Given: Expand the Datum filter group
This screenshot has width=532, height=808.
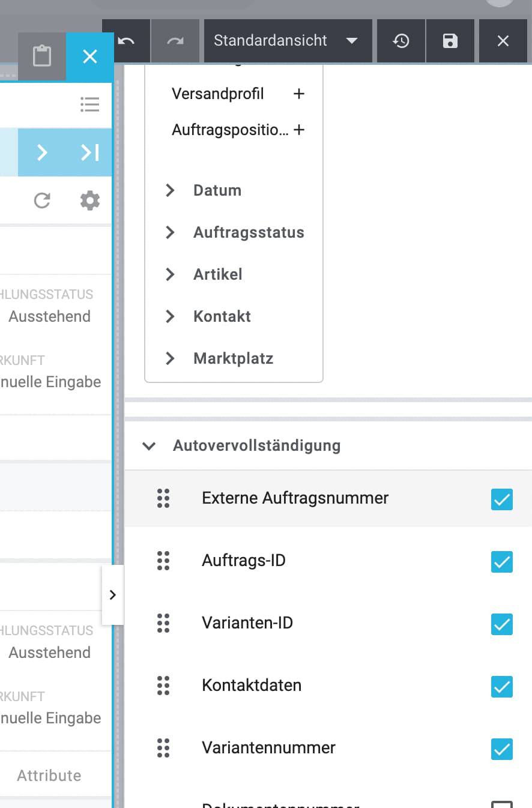Looking at the screenshot, I should coord(171,190).
